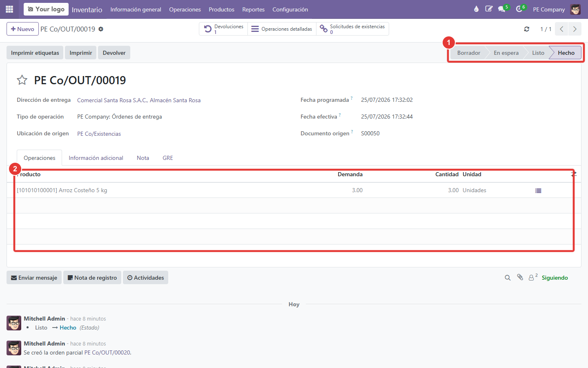Show followers list icon
The width and height of the screenshot is (588, 368).
pyautogui.click(x=533, y=277)
